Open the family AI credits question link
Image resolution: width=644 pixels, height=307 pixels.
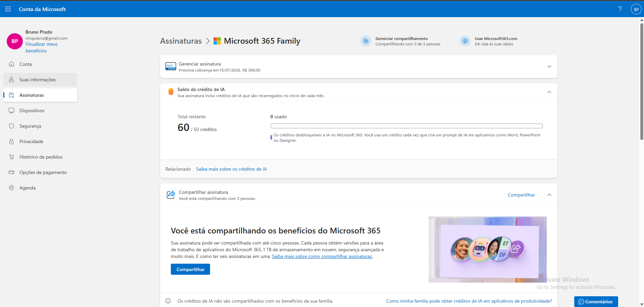469,301
